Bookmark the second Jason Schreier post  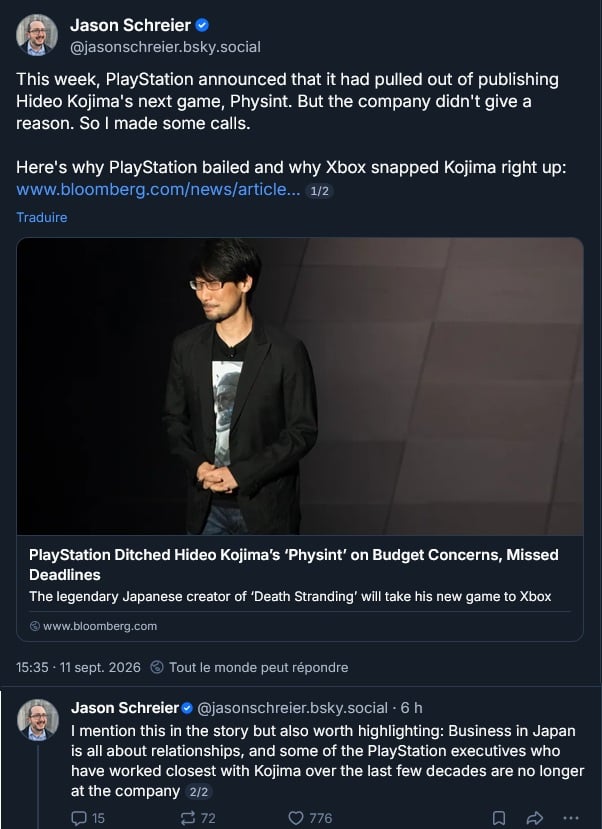click(498, 818)
